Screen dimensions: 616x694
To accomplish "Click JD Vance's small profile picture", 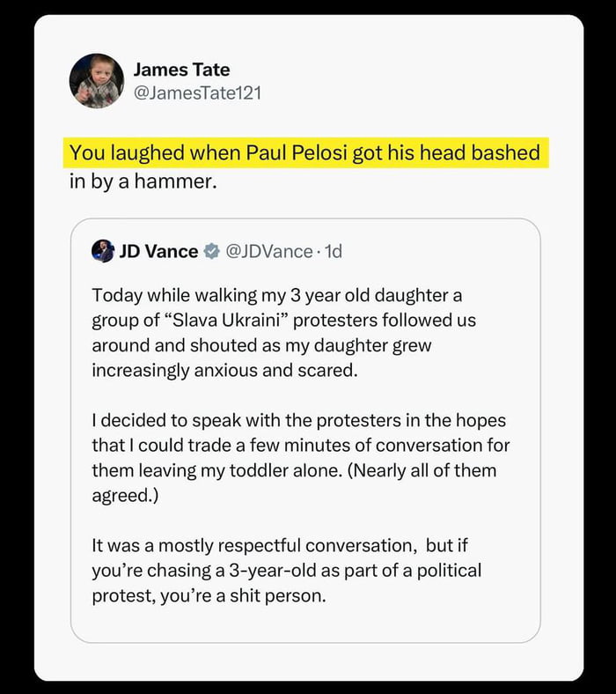I will coord(103,251).
